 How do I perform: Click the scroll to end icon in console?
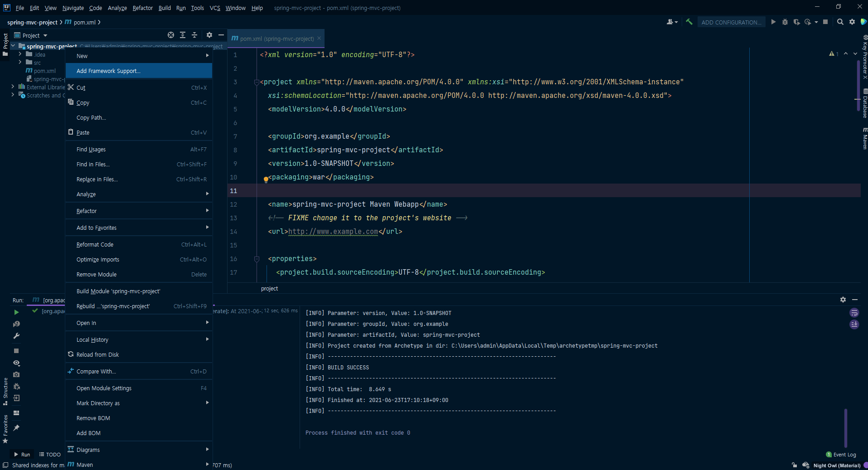pos(854,325)
